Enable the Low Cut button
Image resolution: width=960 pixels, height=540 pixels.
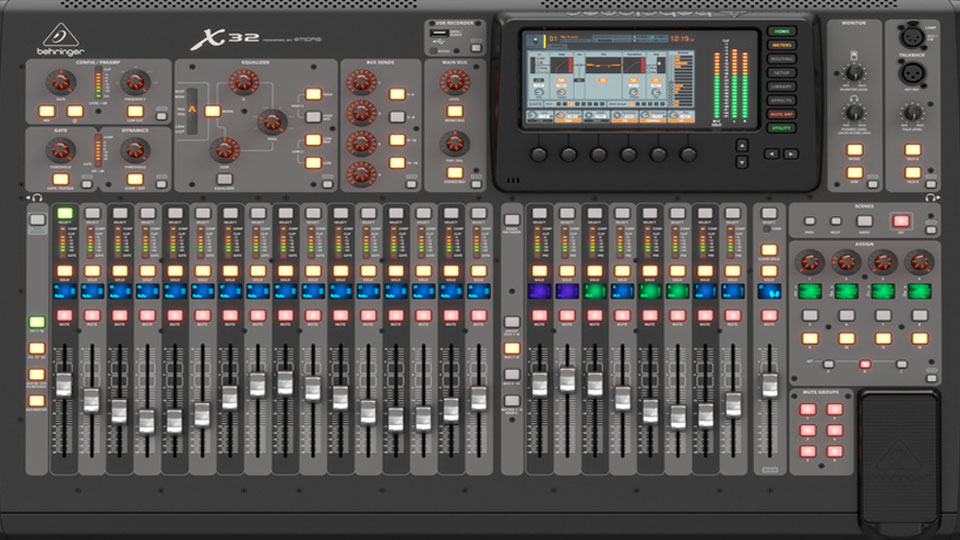click(x=135, y=111)
